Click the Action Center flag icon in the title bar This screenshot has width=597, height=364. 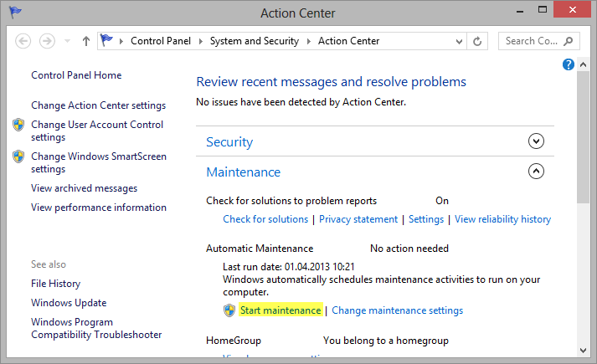(x=15, y=13)
